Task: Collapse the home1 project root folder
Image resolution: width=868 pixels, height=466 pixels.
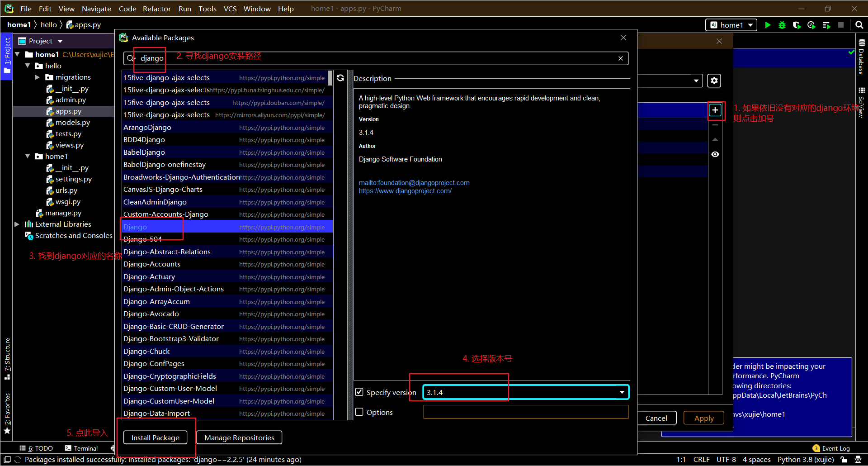Action: click(x=17, y=54)
